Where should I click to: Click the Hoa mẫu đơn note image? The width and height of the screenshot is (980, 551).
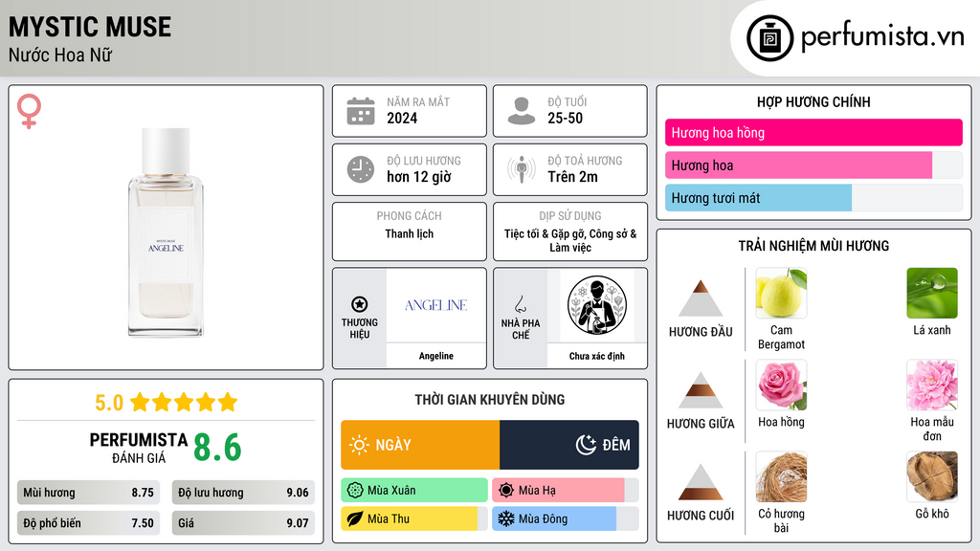point(932,385)
